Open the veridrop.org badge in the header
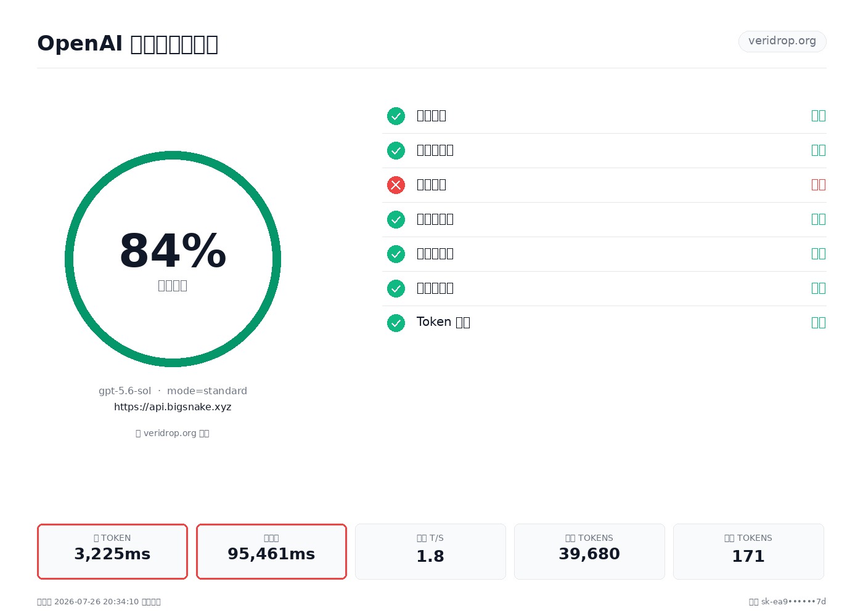The height and width of the screenshot is (616, 863). click(782, 41)
